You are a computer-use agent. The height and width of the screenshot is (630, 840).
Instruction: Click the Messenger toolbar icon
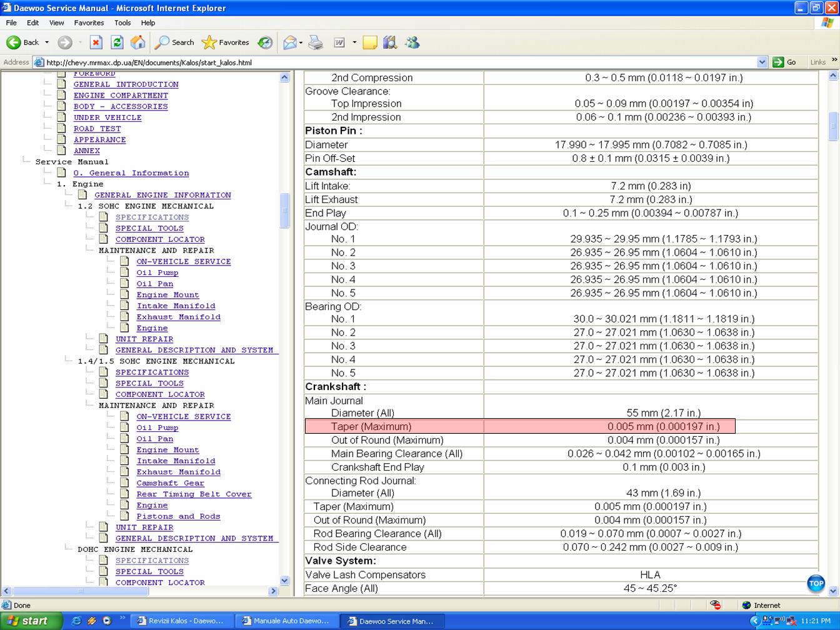pyautogui.click(x=412, y=42)
